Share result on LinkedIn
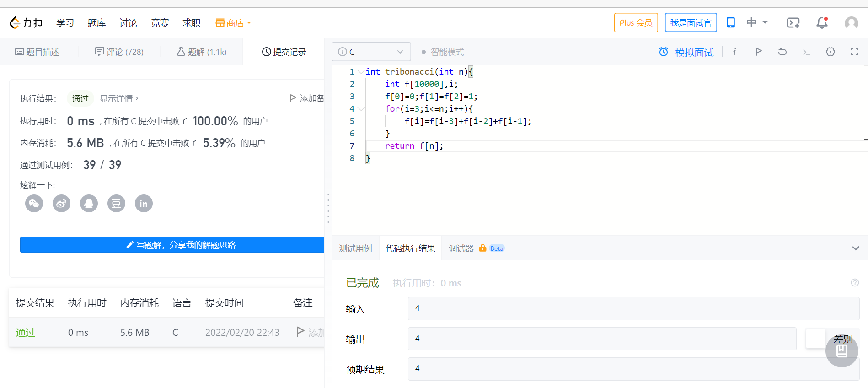Screen dimensions: 868x388 pos(144,204)
